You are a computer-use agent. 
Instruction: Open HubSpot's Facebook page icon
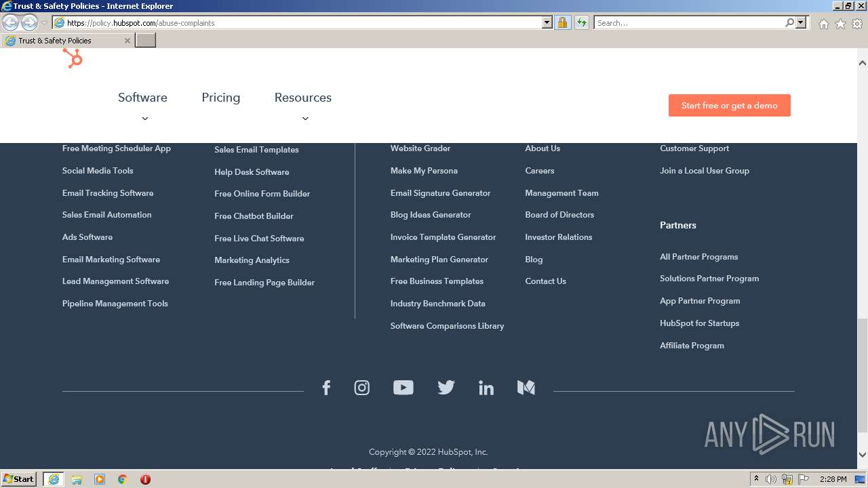[x=326, y=388]
